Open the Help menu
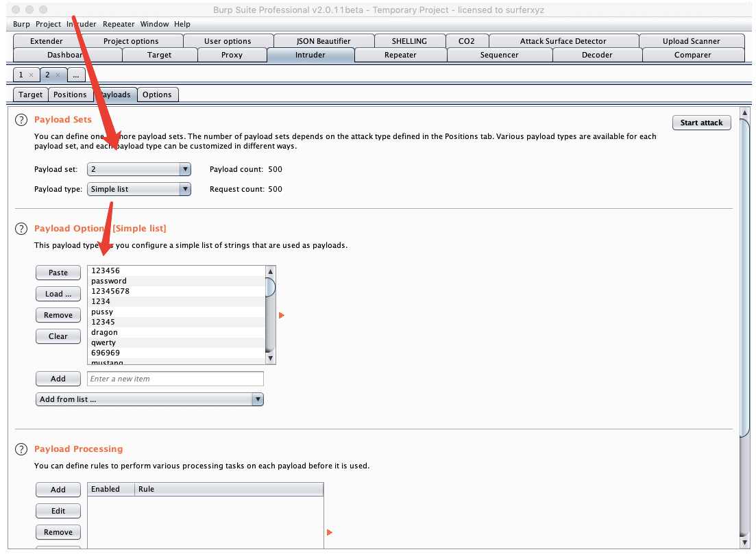 182,24
